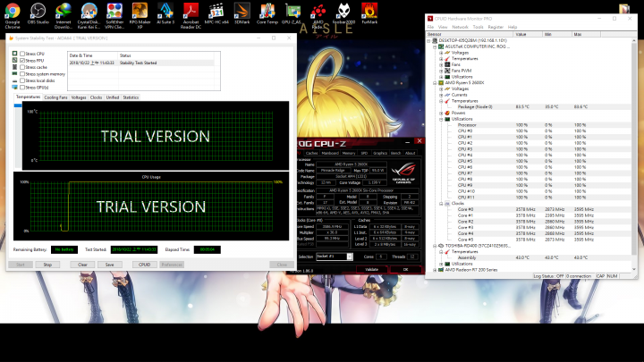
Task: Enable the Stress system memory checkbox
Action: tap(22, 74)
